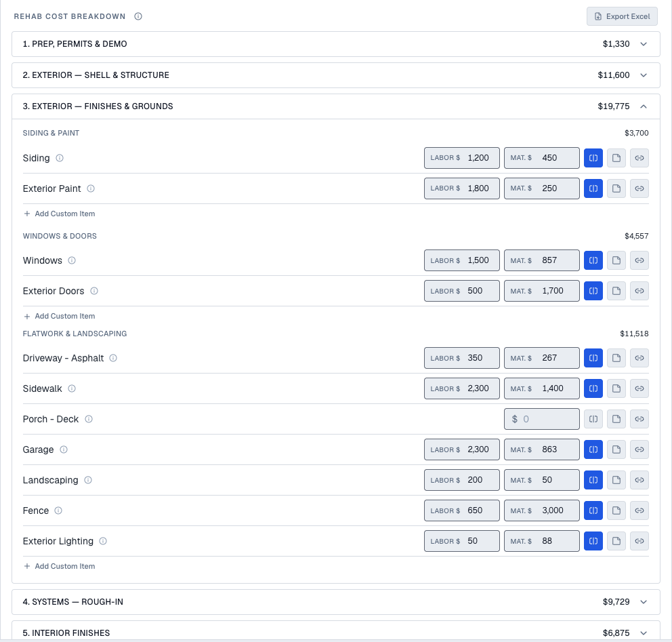Screen dimensions: 672x642
Task: Show the info tooltip for Landscaping
Action: (88, 480)
